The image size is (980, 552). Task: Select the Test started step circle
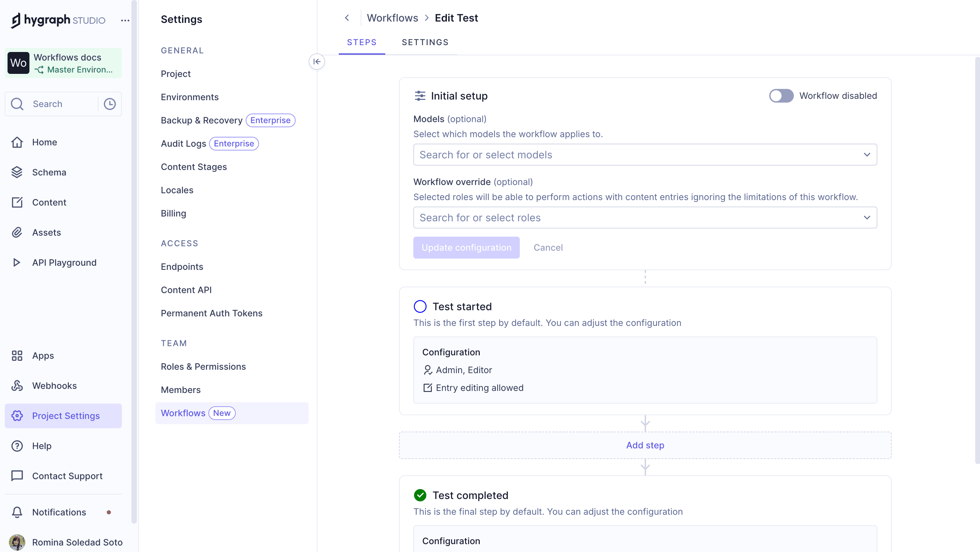420,306
